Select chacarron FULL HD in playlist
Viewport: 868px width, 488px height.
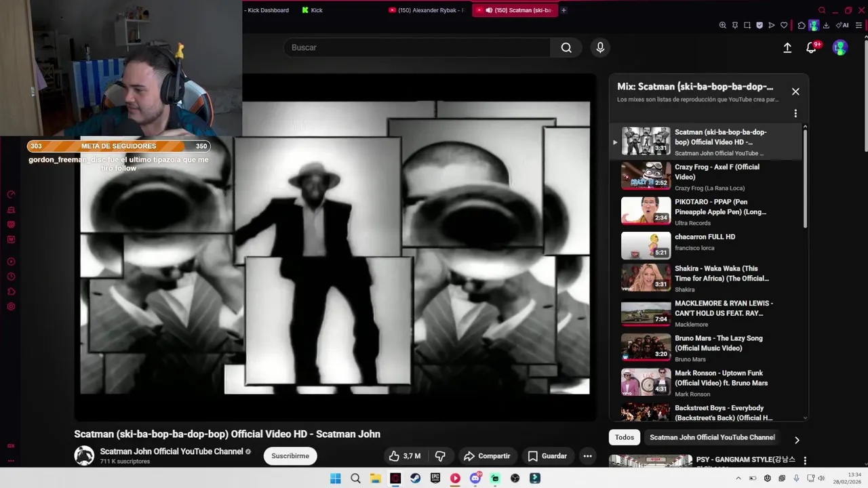[705, 246]
